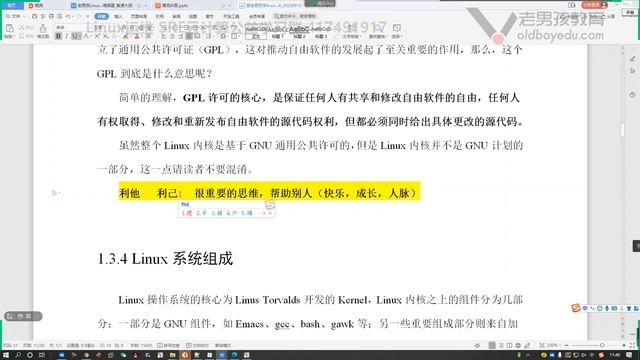The width and height of the screenshot is (640, 360).
Task: Click the zoom in plus button
Action: 624,345
